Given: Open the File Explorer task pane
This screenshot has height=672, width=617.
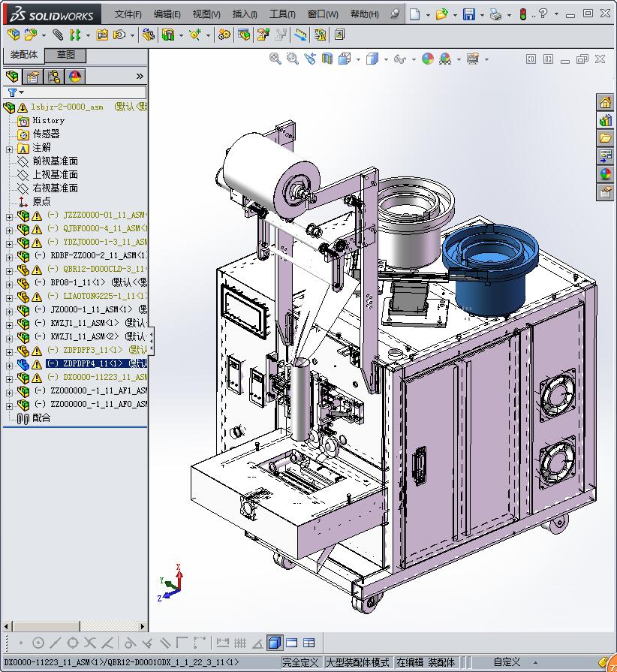Looking at the screenshot, I should pos(605,138).
